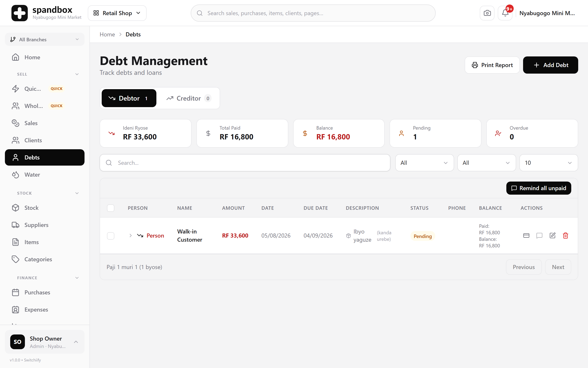
Task: Click the Clients people icon
Action: [16, 140]
